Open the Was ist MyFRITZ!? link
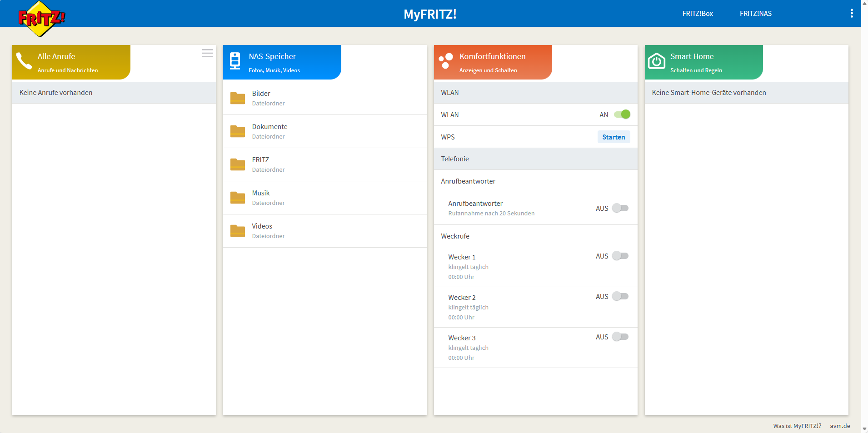Viewport: 868px width, 433px height. pyautogui.click(x=797, y=426)
